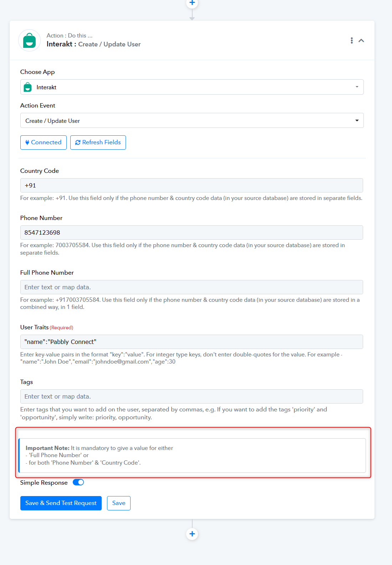Click the Connected button
This screenshot has width=392, height=565.
coord(44,142)
